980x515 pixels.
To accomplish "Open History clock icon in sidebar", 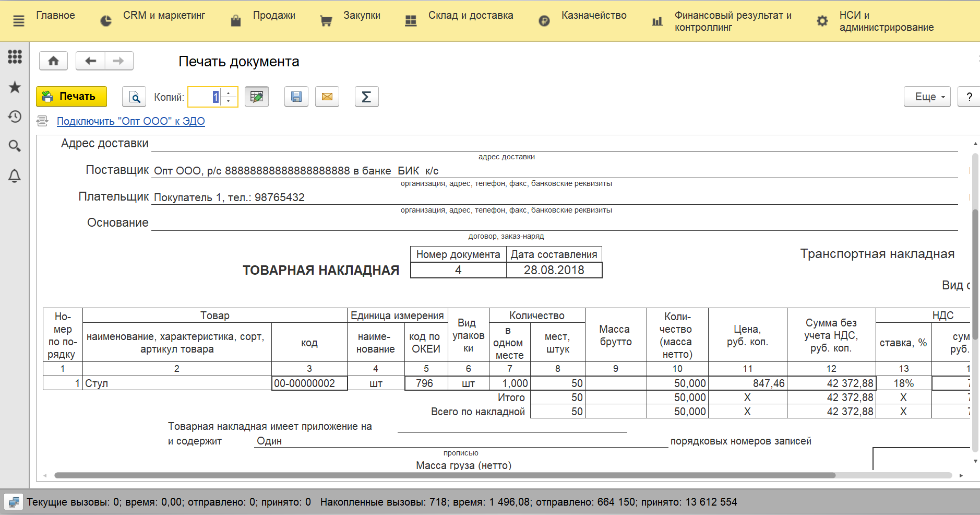I will tap(15, 116).
